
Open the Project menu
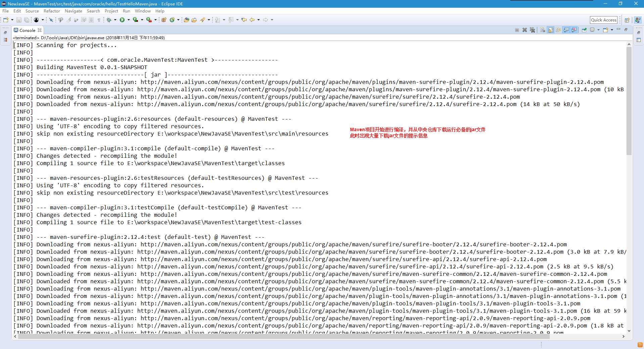pos(111,11)
